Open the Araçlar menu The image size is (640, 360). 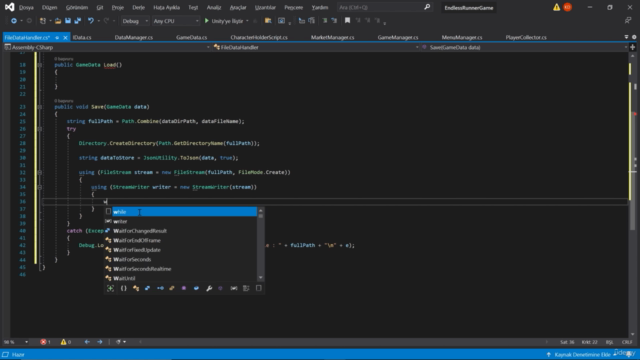[x=238, y=7]
